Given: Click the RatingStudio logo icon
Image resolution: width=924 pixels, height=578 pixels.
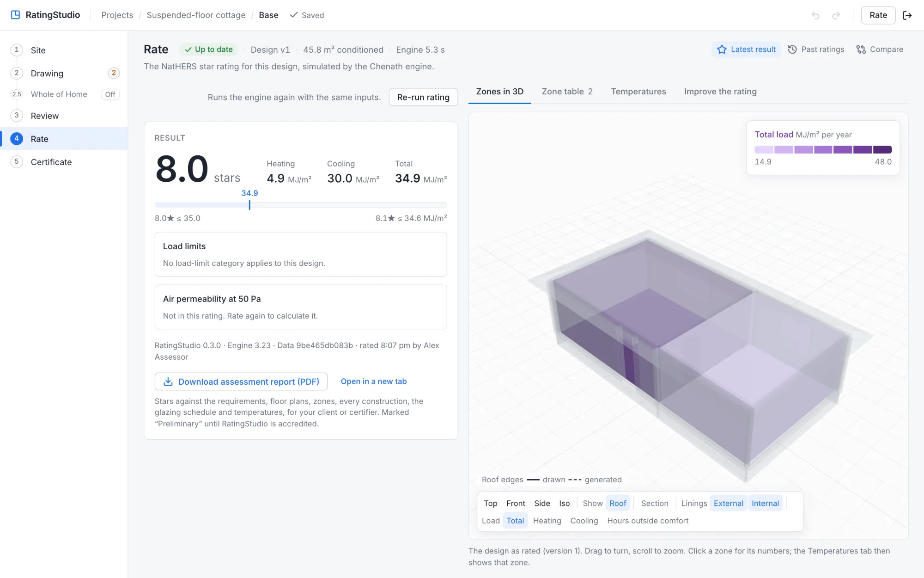Looking at the screenshot, I should point(15,15).
